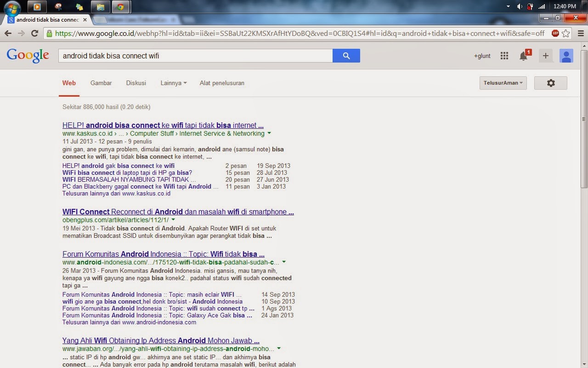Open the Windows Explorer taskbar icon
This screenshot has width=588, height=368.
101,7
